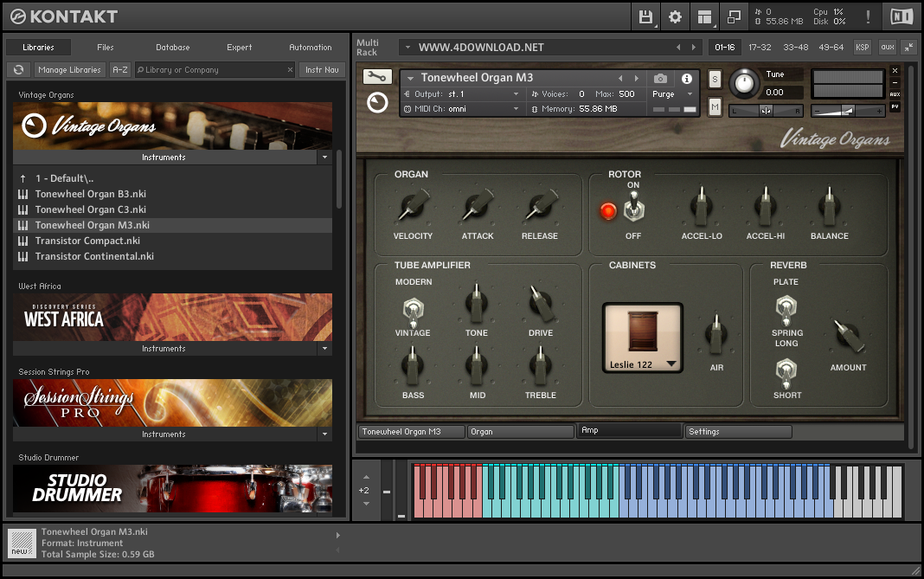
Task: Toggle the Rotor ON/OFF switch
Action: click(633, 209)
